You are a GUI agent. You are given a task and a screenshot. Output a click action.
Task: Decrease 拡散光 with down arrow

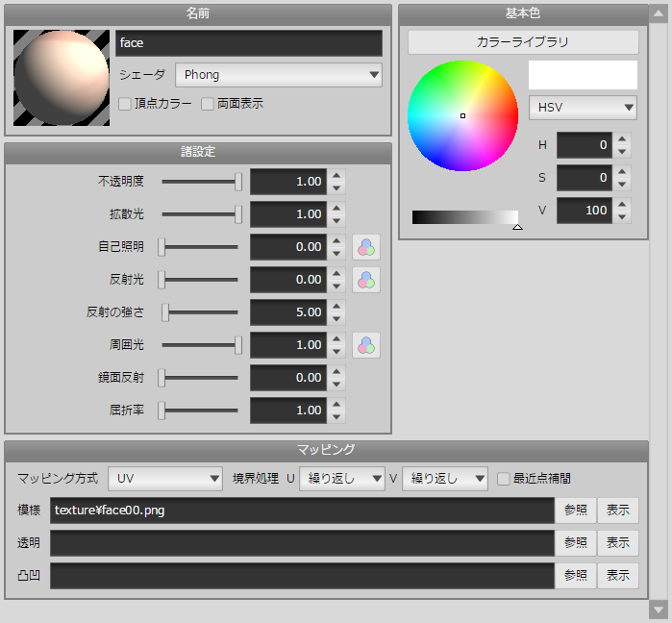tap(336, 221)
